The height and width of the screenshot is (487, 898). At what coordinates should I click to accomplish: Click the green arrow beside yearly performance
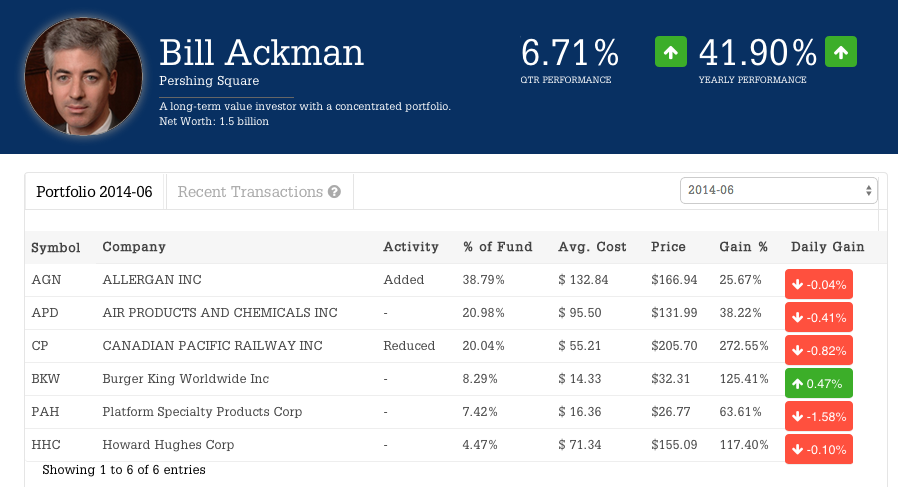(841, 51)
